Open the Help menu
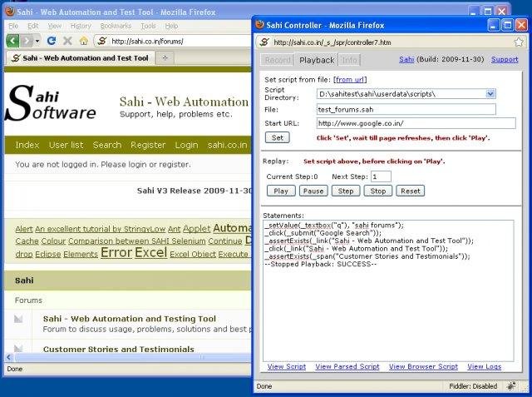The width and height of the screenshot is (532, 397). click(171, 26)
